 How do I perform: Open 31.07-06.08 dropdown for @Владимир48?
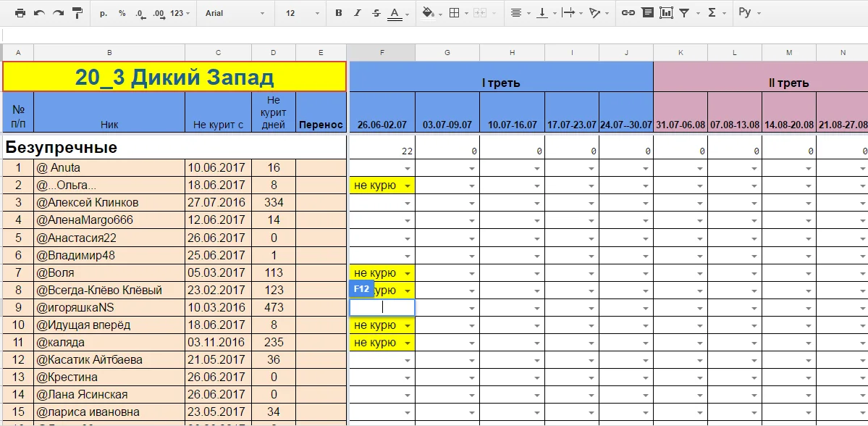click(x=700, y=255)
